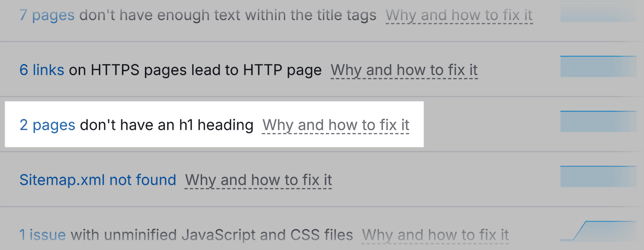Open the trend graph for HTTPS to HTTP links

click(598, 67)
